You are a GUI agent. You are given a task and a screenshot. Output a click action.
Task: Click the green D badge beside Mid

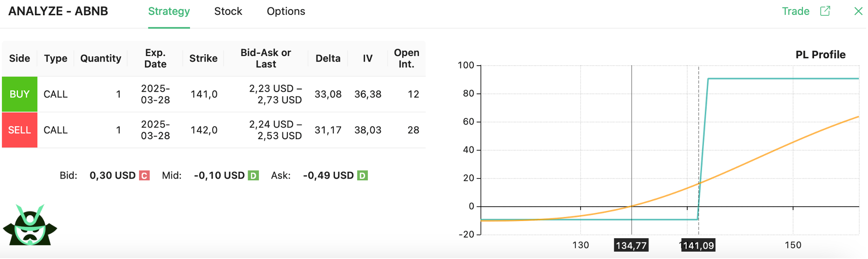[x=253, y=176]
